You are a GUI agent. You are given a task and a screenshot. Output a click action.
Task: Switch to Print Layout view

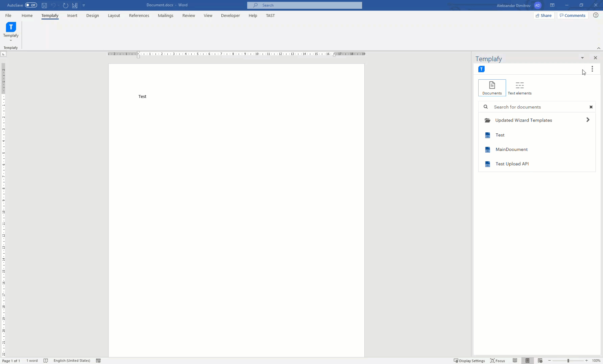[527, 361]
